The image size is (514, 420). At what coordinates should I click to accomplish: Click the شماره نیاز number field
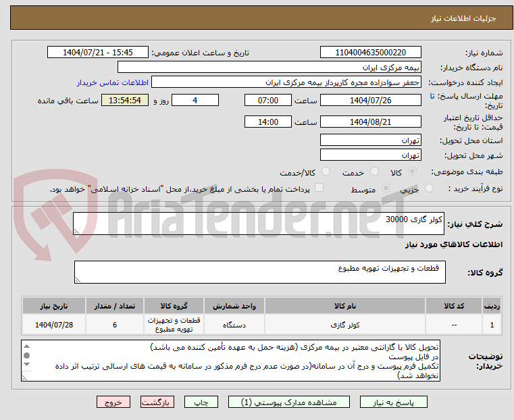point(370,53)
